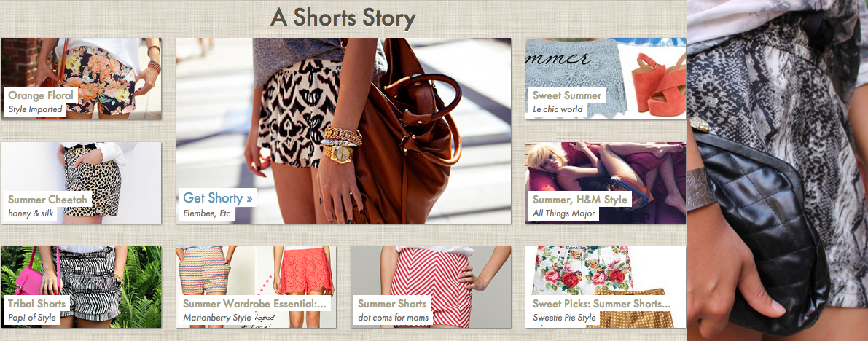Open the Orange Floral title link
Screen dimensions: 868x341
(x=40, y=95)
